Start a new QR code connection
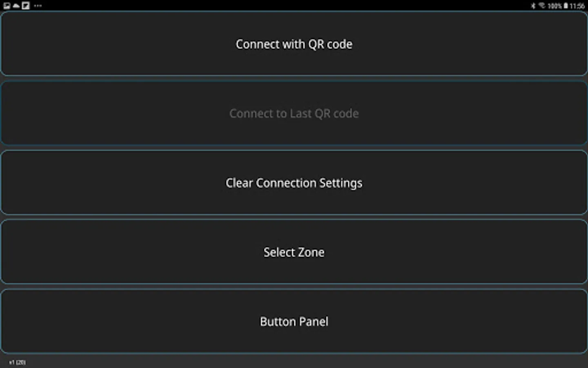The width and height of the screenshot is (588, 368). (294, 44)
